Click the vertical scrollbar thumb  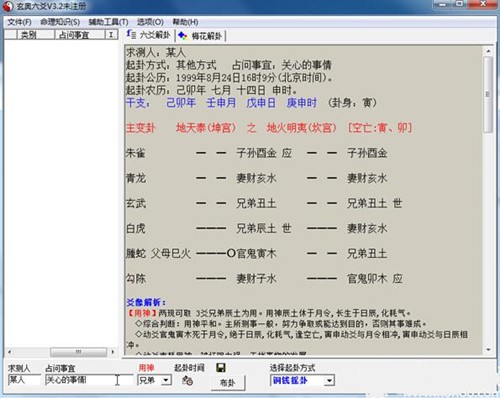coord(488,94)
